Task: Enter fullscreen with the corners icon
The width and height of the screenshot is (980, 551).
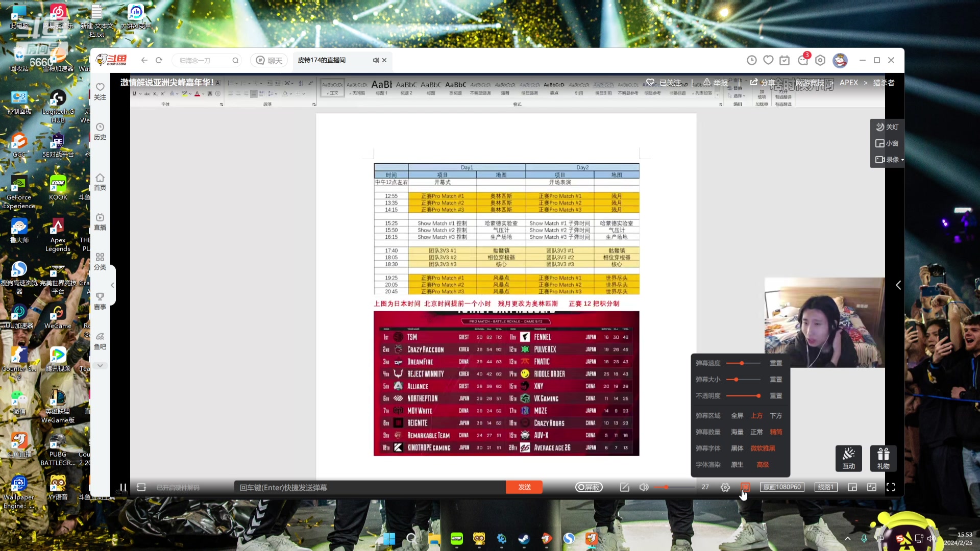Action: tap(891, 487)
